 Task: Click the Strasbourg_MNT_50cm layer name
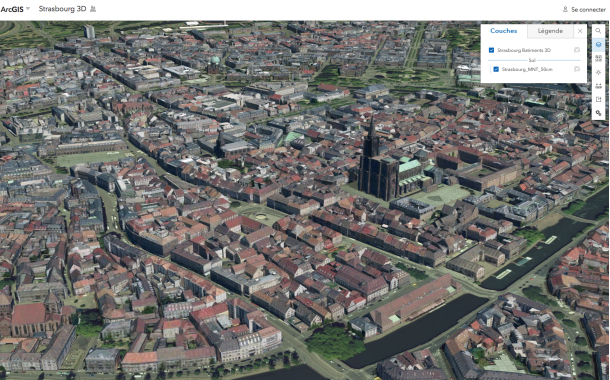527,69
